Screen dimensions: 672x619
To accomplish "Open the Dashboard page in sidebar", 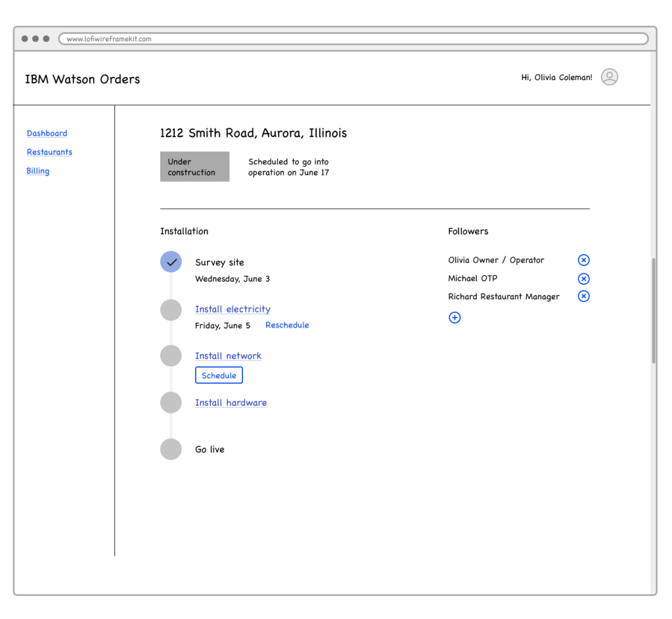I will click(x=47, y=133).
